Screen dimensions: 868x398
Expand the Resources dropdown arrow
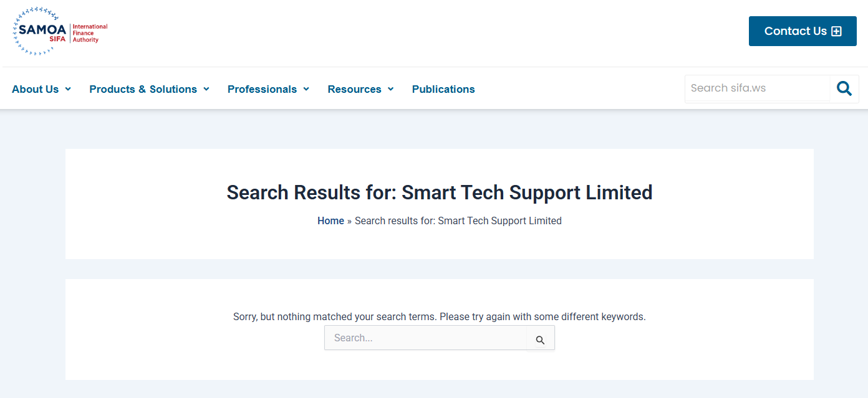391,89
